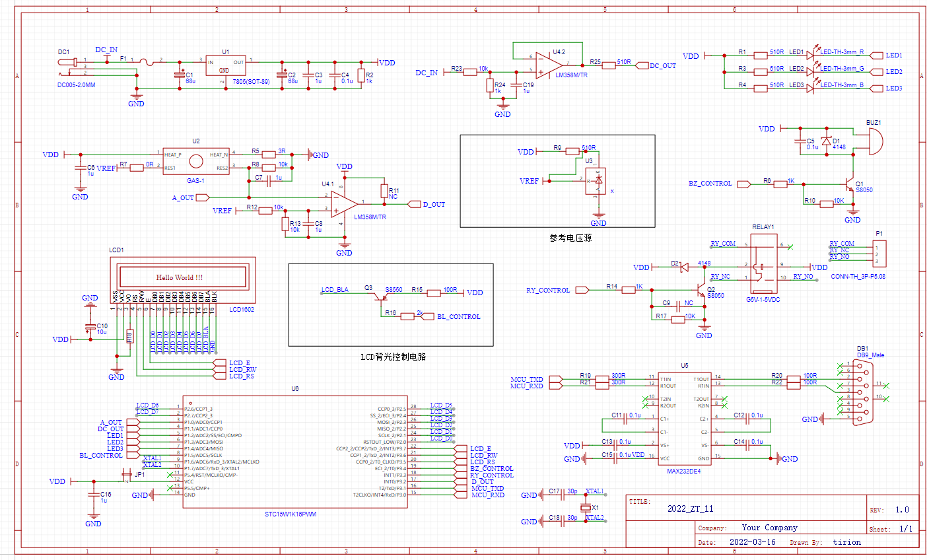Select capacitor C10 10u
The height and width of the screenshot is (560, 927).
click(x=90, y=328)
